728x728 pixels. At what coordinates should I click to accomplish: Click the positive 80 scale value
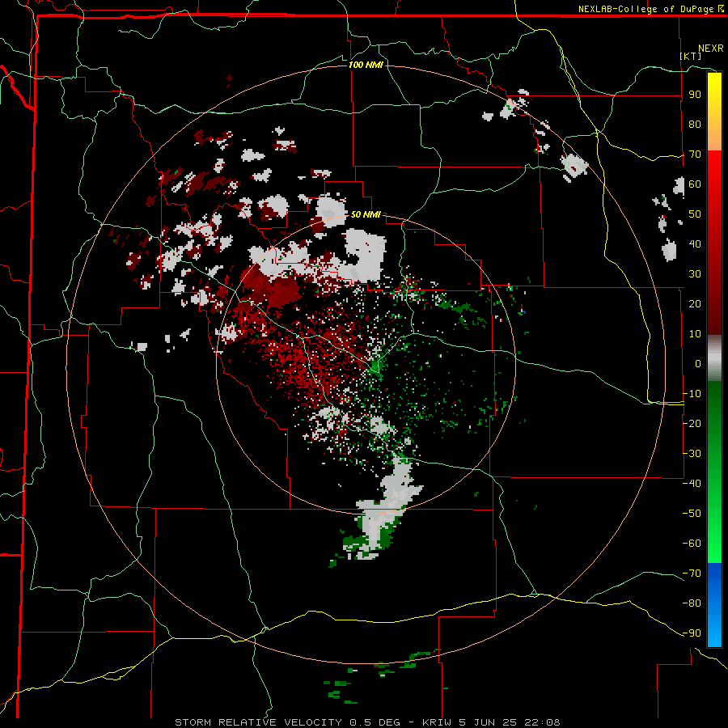click(x=695, y=124)
